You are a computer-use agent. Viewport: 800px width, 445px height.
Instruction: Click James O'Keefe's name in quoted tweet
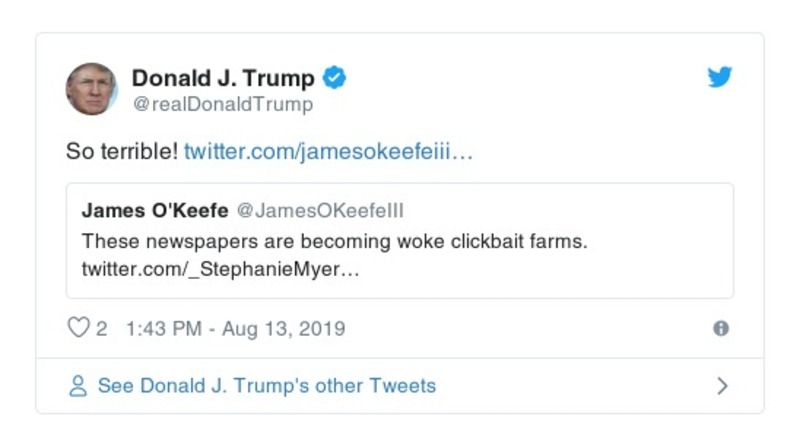point(154,211)
